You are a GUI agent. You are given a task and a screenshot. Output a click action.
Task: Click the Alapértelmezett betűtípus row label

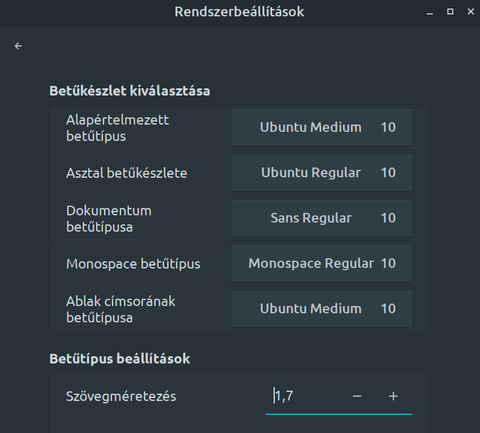pos(117,128)
